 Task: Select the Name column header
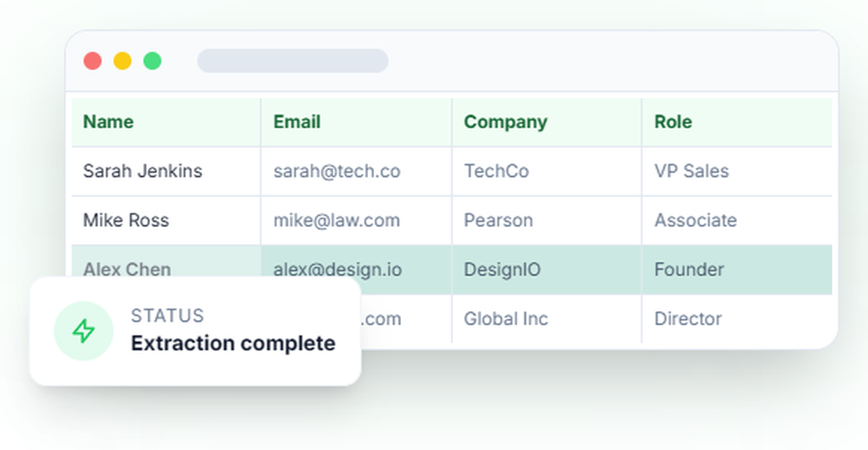108,122
